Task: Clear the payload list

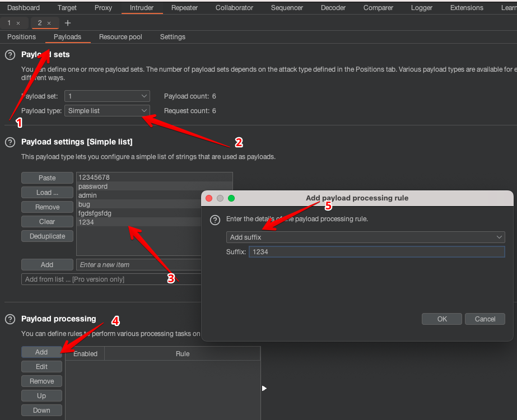Action: pos(47,222)
